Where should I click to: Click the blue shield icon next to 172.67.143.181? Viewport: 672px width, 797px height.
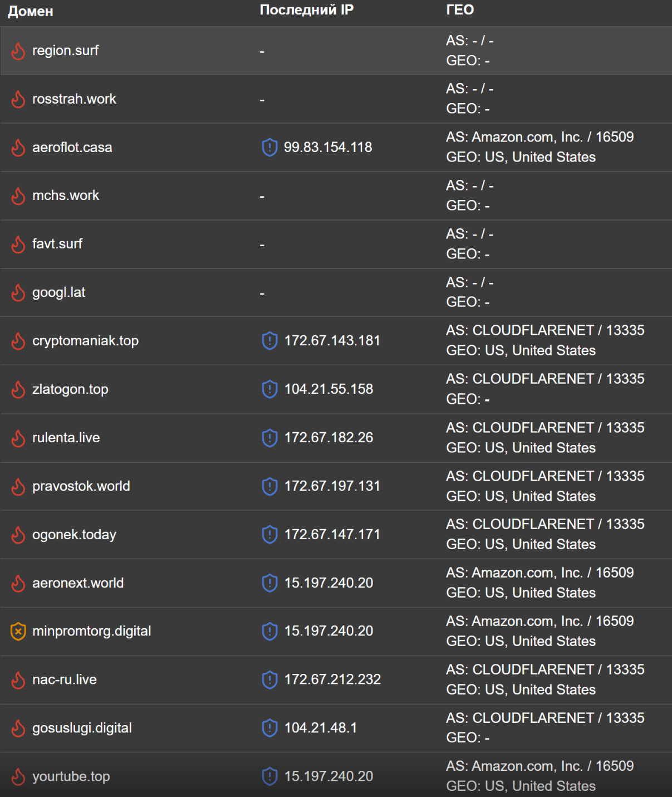269,341
